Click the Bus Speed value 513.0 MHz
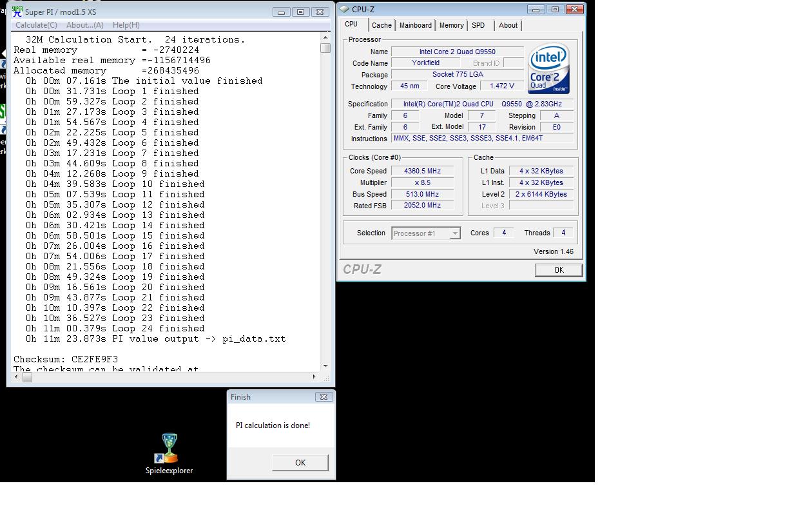812x508 pixels. (422, 194)
